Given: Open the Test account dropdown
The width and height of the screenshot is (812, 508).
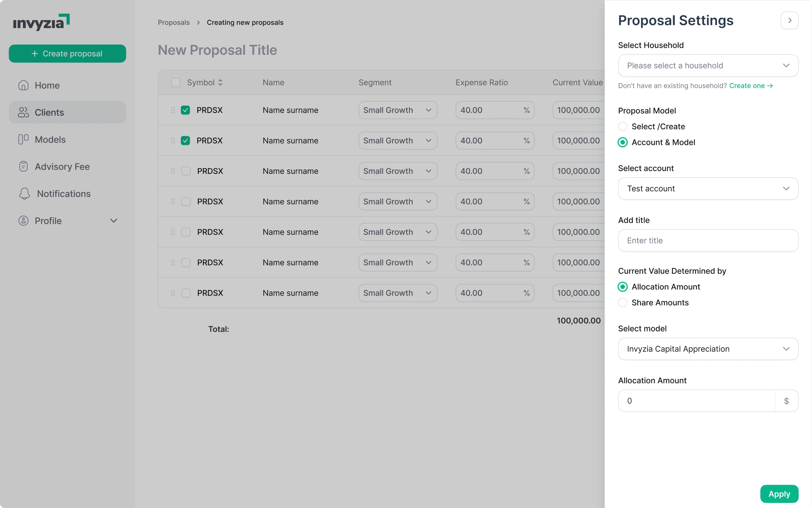Looking at the screenshot, I should coord(708,189).
